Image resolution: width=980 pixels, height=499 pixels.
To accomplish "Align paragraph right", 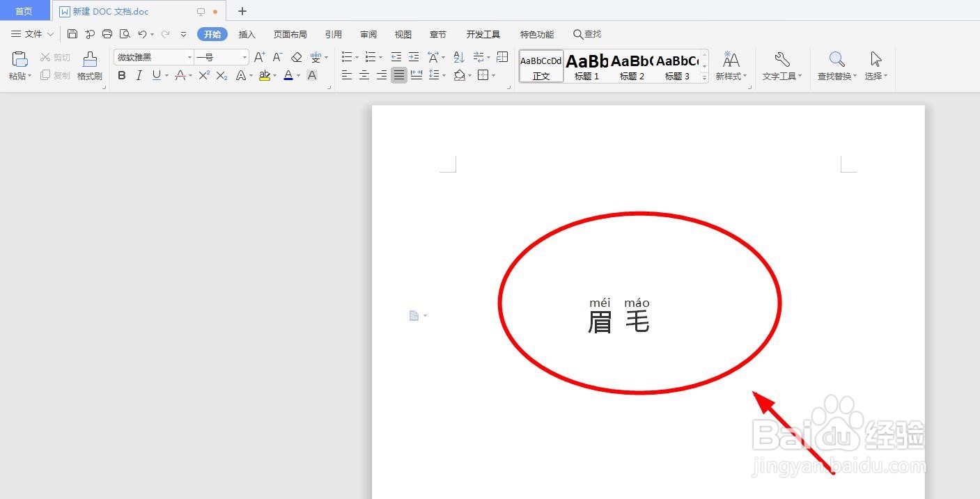I will point(382,75).
